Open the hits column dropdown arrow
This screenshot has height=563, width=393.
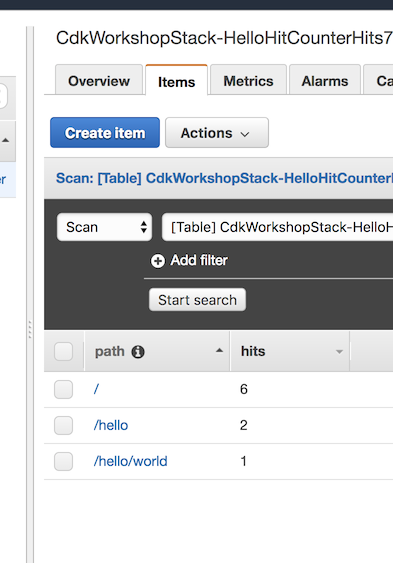(x=339, y=352)
